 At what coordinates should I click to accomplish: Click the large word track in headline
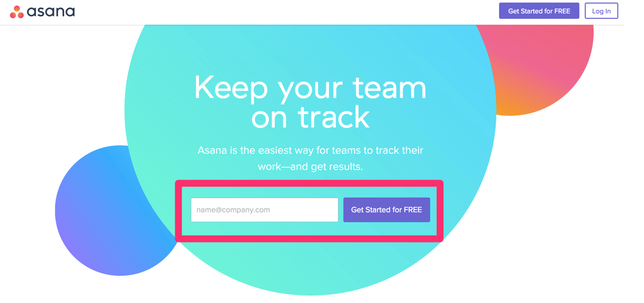[333, 117]
